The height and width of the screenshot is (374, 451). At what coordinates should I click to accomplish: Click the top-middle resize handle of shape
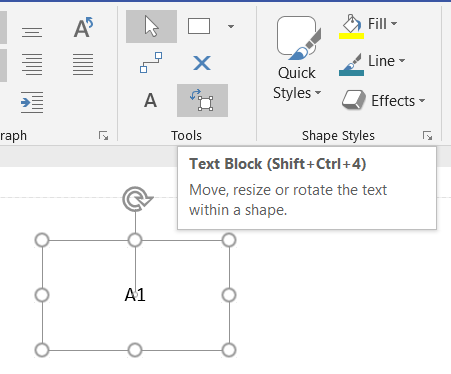tap(135, 240)
